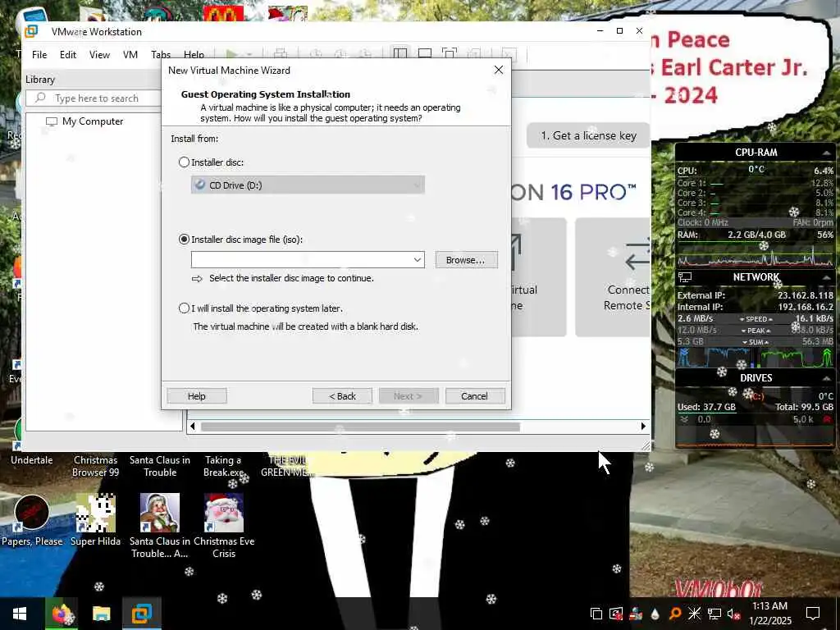Click the External IP value 23.162.8.118

coord(806,295)
